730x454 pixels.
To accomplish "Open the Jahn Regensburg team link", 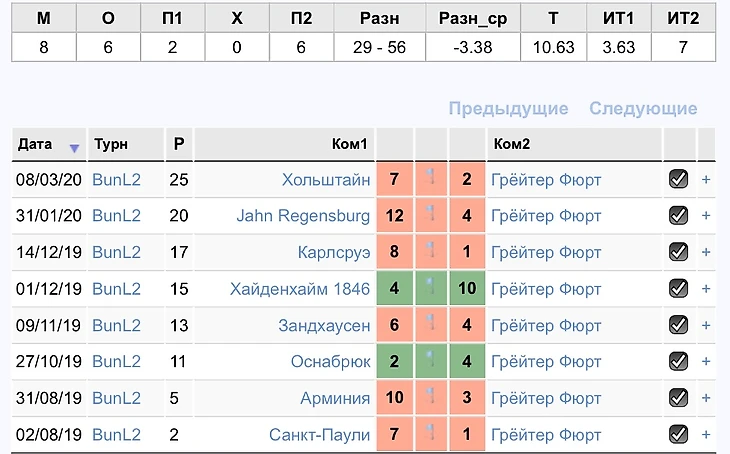I will pyautogui.click(x=303, y=216).
